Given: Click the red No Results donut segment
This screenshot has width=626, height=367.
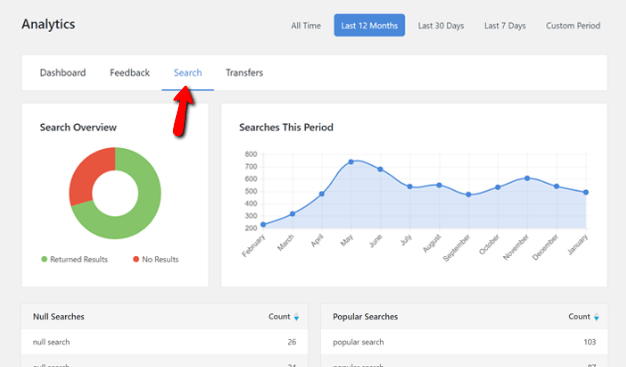Looking at the screenshot, I should coord(86,176).
